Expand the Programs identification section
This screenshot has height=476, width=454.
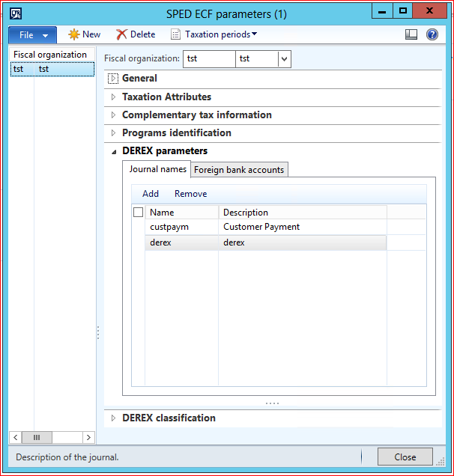(x=113, y=132)
